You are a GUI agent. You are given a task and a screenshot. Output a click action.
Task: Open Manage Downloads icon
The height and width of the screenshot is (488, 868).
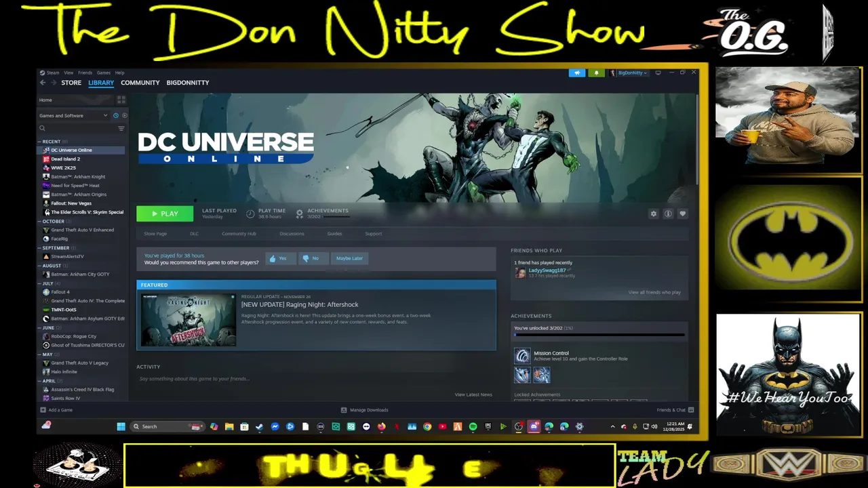pyautogui.click(x=344, y=410)
